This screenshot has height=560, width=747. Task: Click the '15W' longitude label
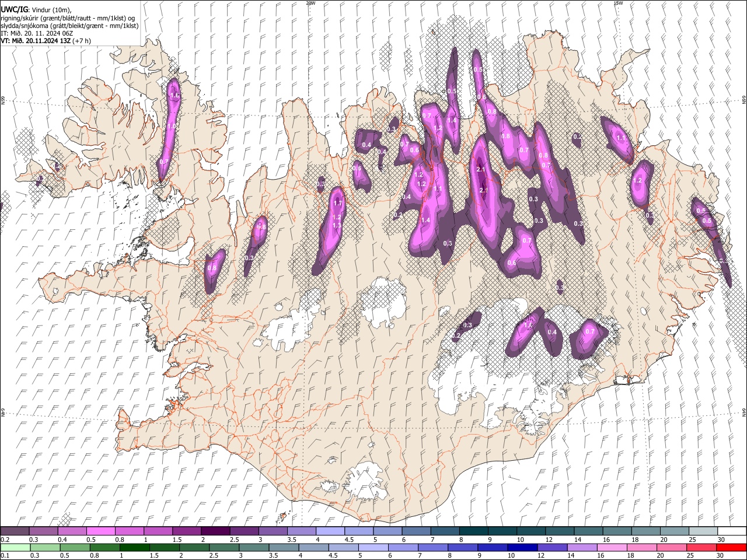point(618,3)
